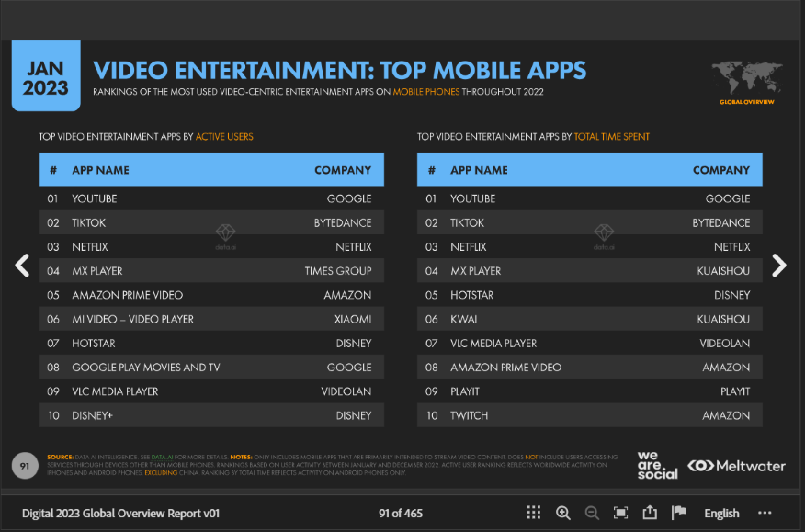
Task: Select the YouTube row in active users table
Action: (x=211, y=198)
